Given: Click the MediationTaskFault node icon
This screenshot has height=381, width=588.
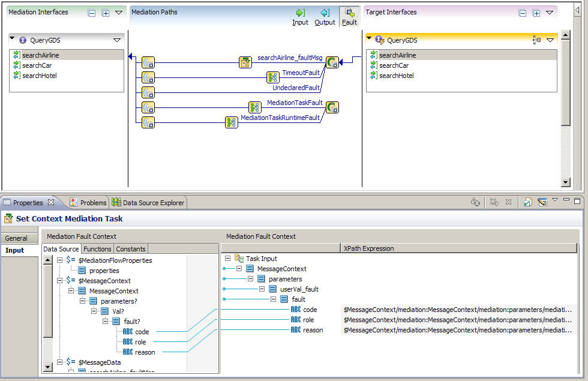Looking at the screenshot, I should pos(255,107).
